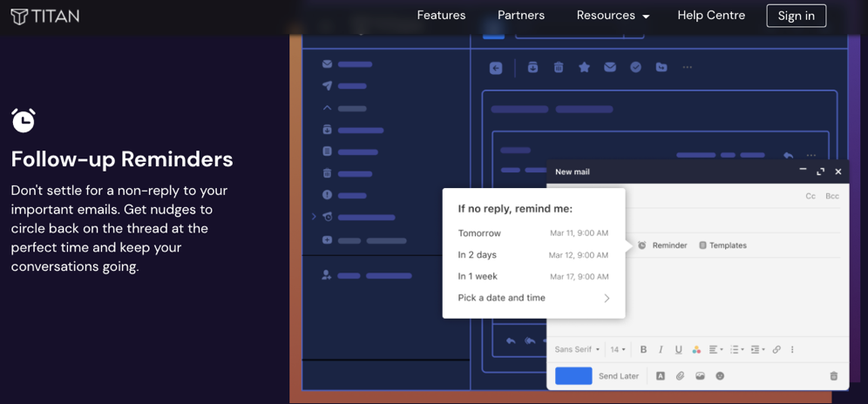868x404 pixels.
Task: Click the insert emoji icon
Action: click(720, 376)
